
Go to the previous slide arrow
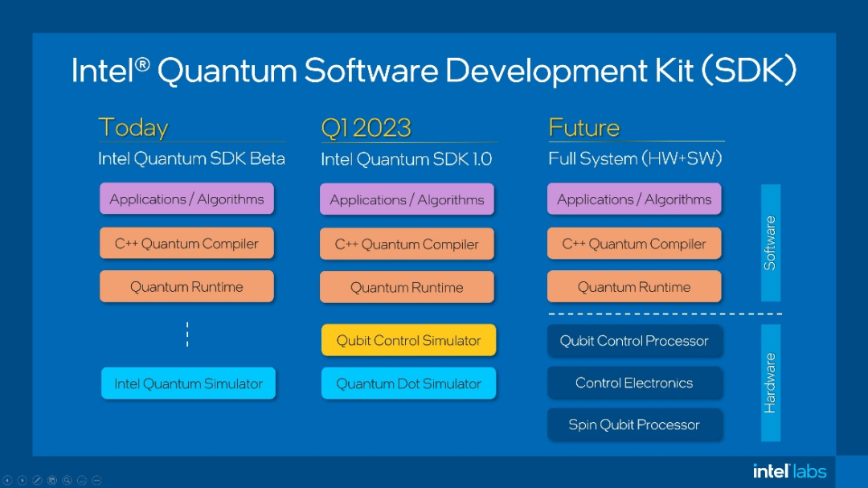[x=7, y=480]
